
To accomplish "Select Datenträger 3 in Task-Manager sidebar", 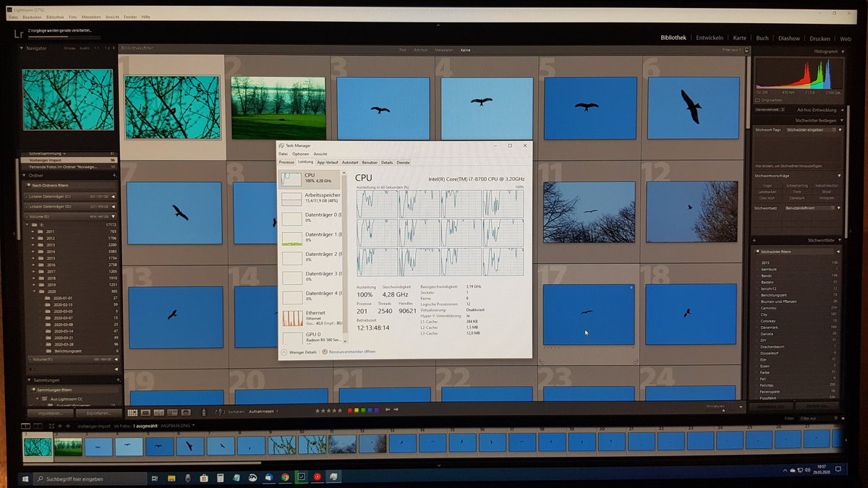I will click(311, 276).
